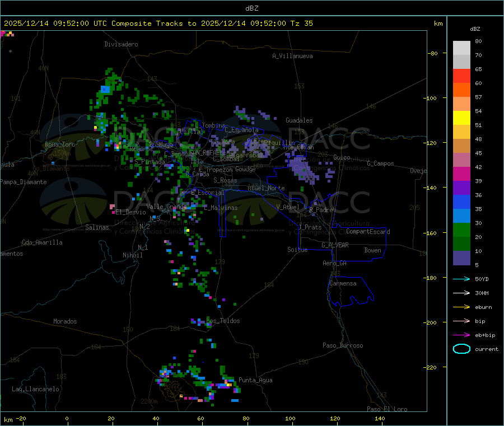Select the 36 dBZ purple legend swatch
The width and height of the screenshot is (504, 426).
tap(461, 188)
